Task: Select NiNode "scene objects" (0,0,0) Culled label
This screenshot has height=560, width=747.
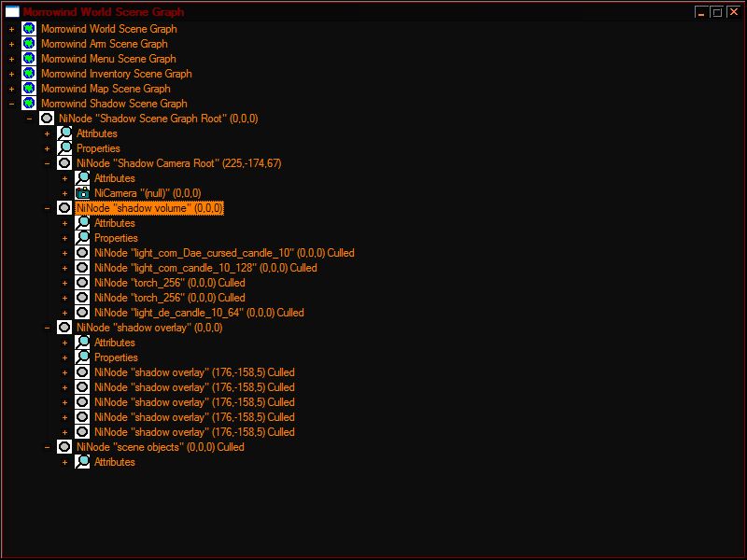Action: point(161,447)
